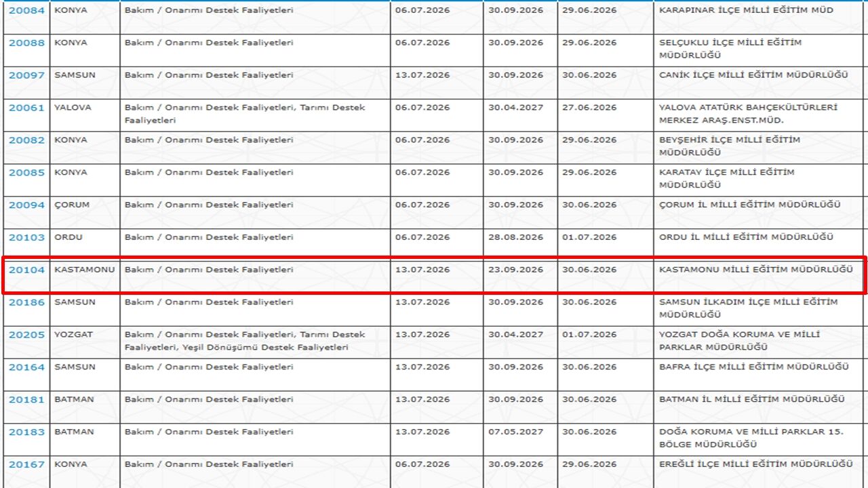Open record link 20205
Viewport: 868px width, 488px height.
[x=26, y=335]
